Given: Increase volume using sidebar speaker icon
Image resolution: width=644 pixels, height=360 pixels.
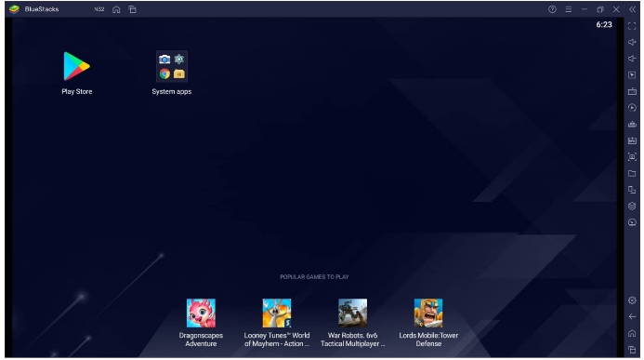Looking at the screenshot, I should point(632,43).
